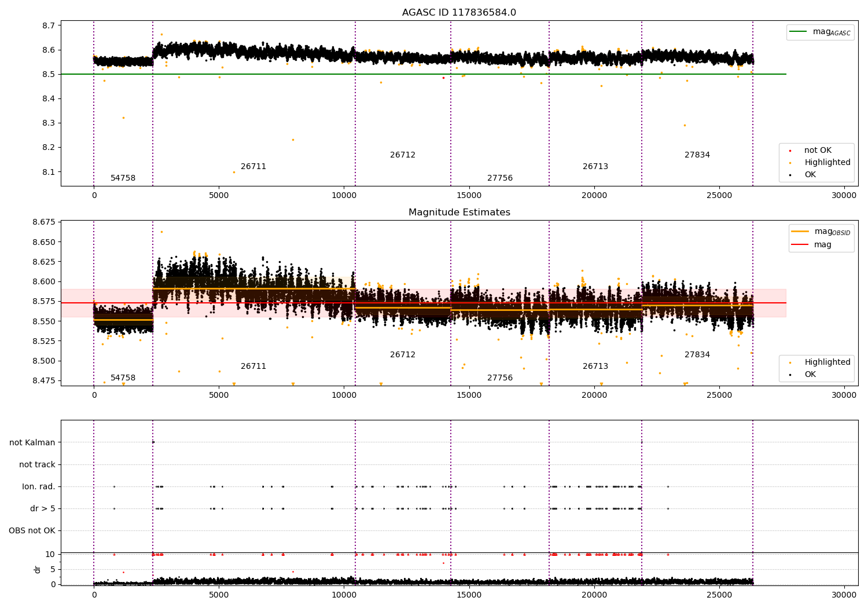Click y-axis tick 8.650 in middle plot
Image resolution: width=868 pixels, height=608 pixels.
(44, 242)
